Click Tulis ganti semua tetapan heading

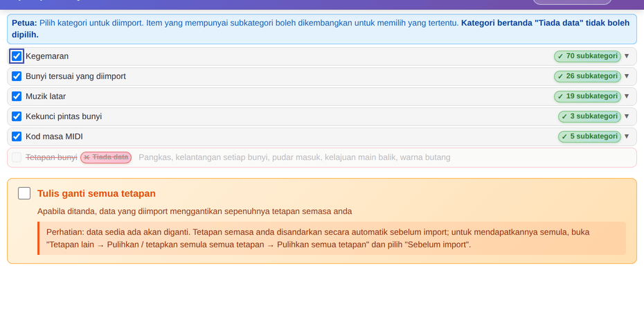click(96, 193)
